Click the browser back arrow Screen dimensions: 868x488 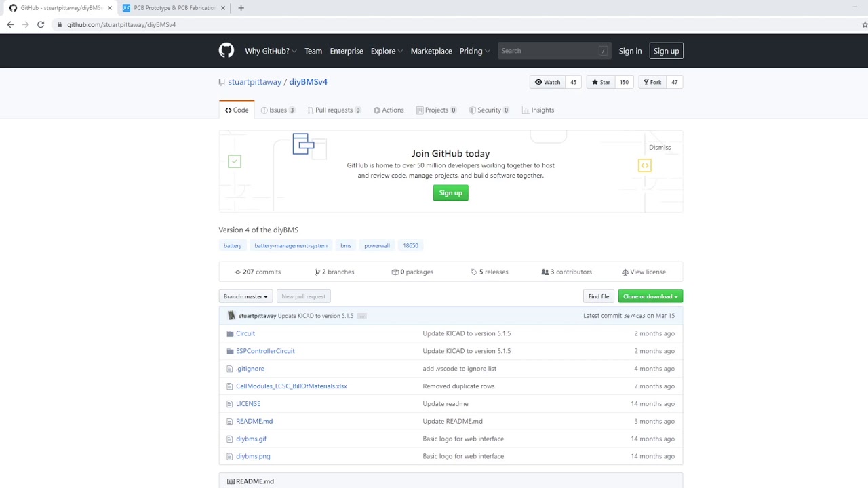[x=10, y=24]
